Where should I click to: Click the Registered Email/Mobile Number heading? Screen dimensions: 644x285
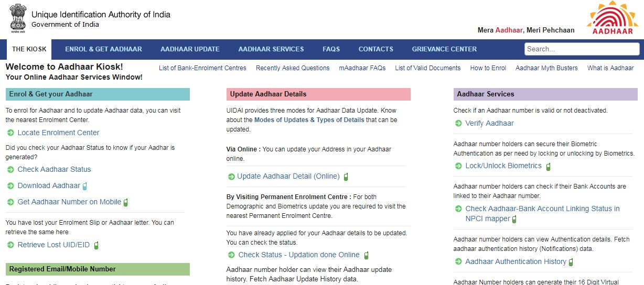pos(98,269)
